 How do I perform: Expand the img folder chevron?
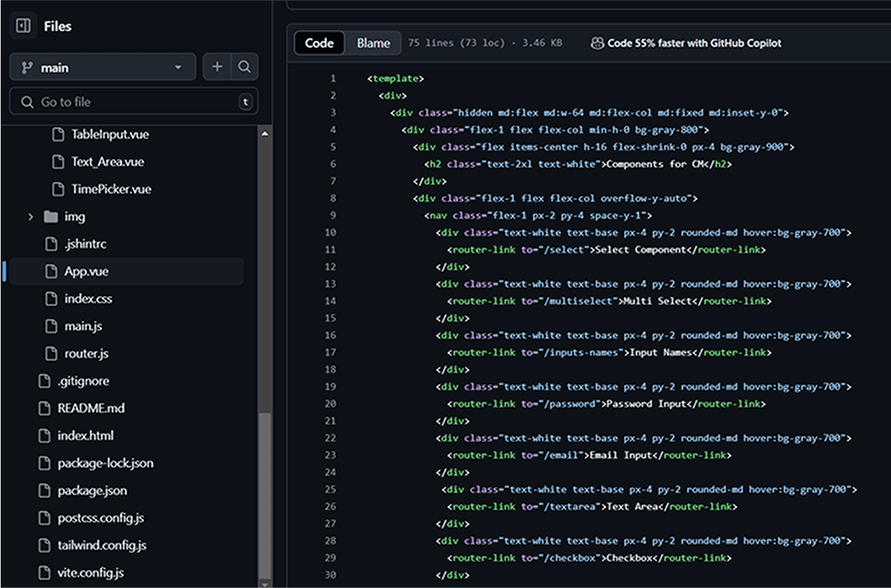31,216
